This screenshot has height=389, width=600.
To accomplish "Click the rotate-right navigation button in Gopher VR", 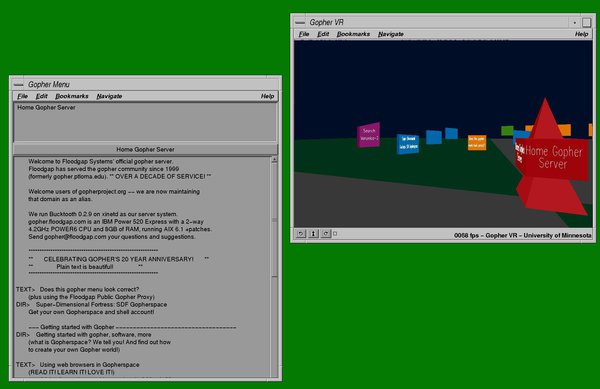I will pos(326,233).
